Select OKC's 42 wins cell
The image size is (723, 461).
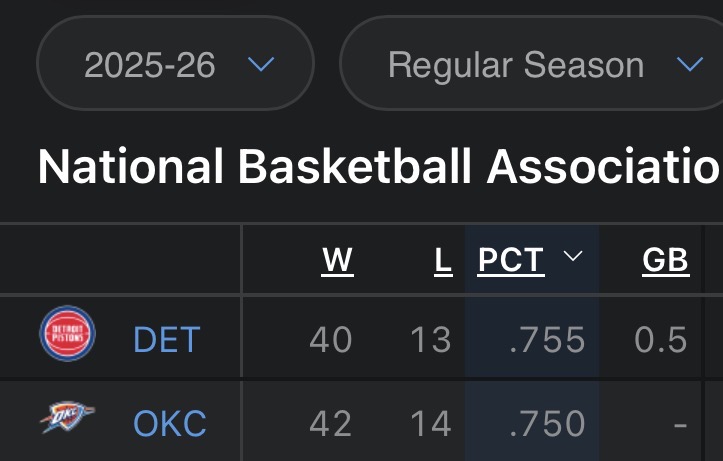[331, 424]
